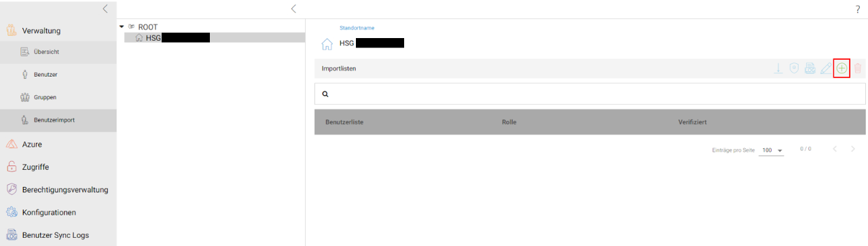Collapse the tree panel chevron
Image resolution: width=868 pixels, height=246 pixels.
tap(293, 9)
